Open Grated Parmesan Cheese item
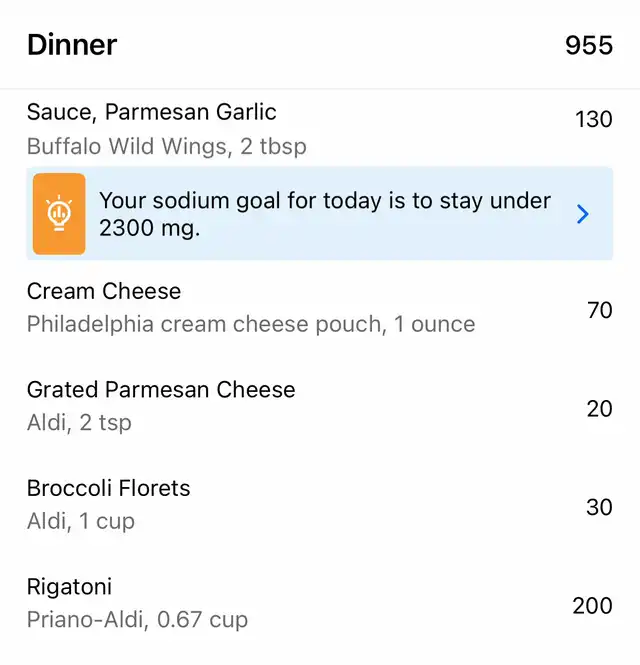640x665 pixels. [x=320, y=406]
